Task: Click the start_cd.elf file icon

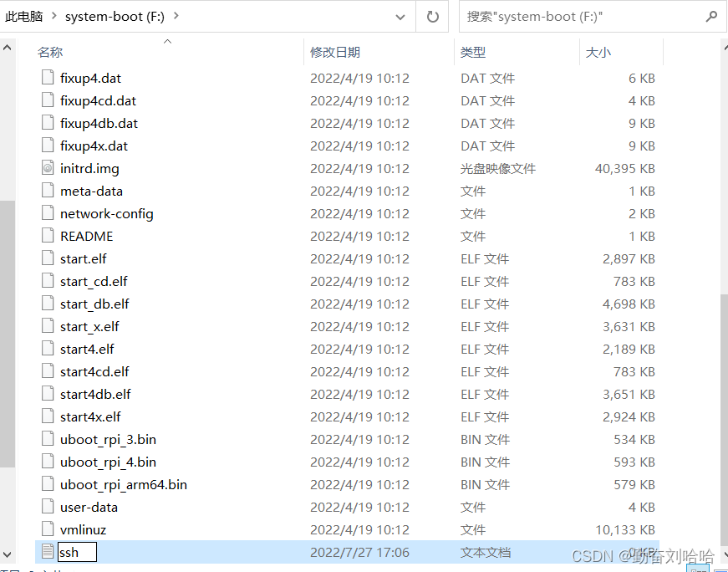Action: click(48, 281)
